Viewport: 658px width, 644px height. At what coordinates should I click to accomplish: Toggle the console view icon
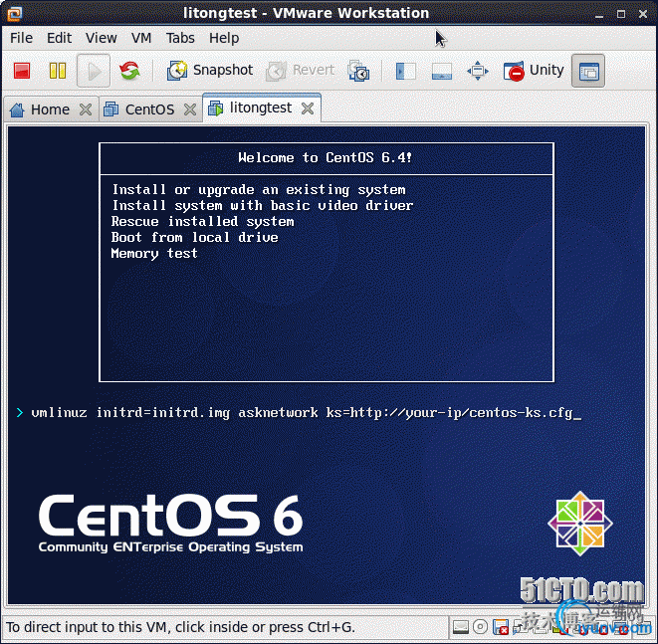tap(588, 71)
